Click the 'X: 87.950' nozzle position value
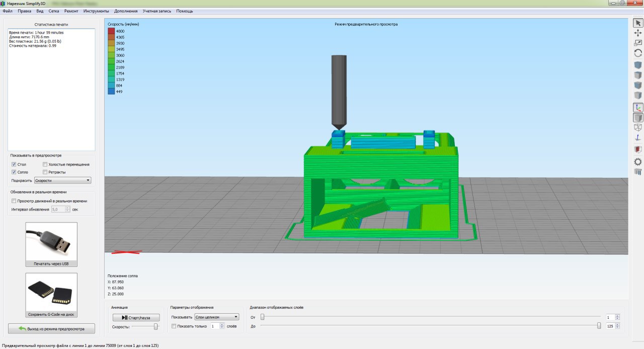Image resolution: width=644 pixels, height=349 pixels. click(116, 282)
